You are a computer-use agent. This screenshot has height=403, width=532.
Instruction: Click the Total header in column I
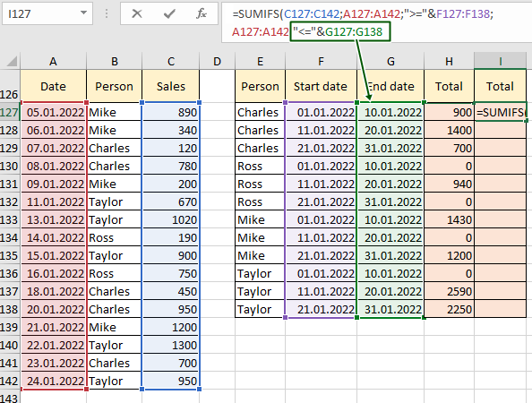[500, 87]
